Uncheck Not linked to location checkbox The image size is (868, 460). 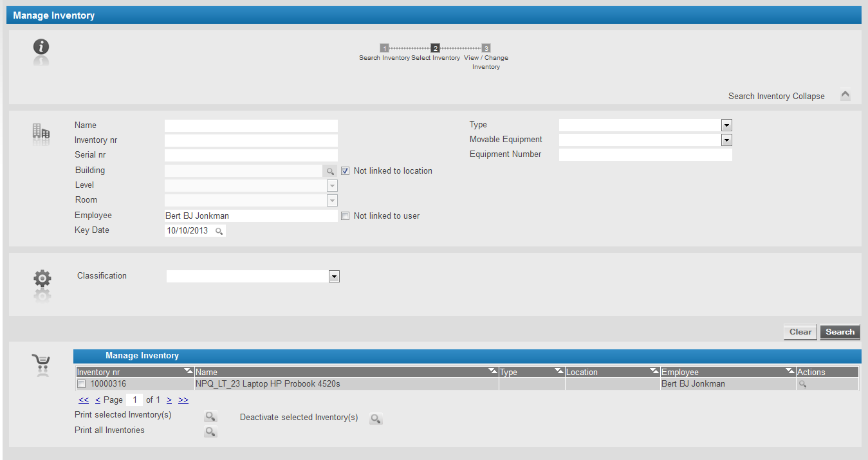coord(346,171)
